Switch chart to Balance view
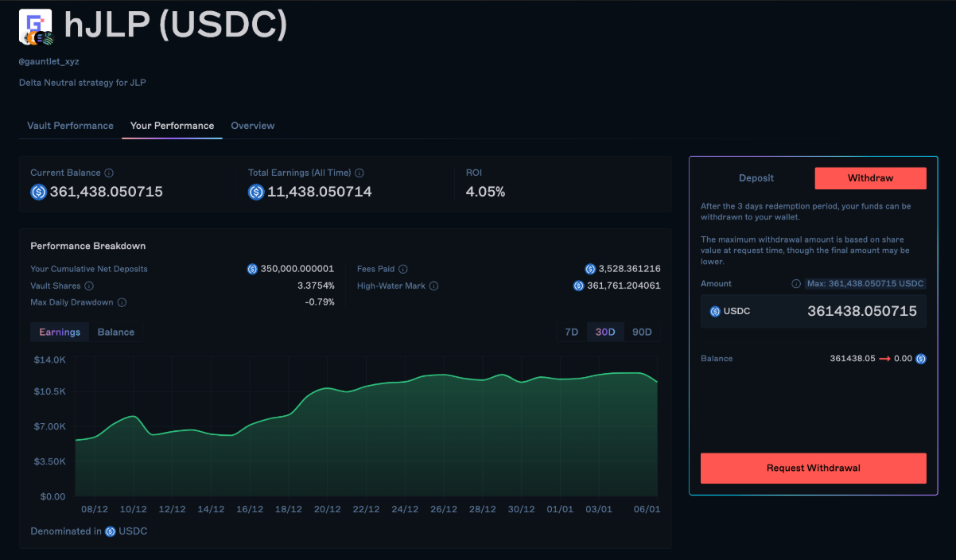This screenshot has height=560, width=956. pos(116,332)
